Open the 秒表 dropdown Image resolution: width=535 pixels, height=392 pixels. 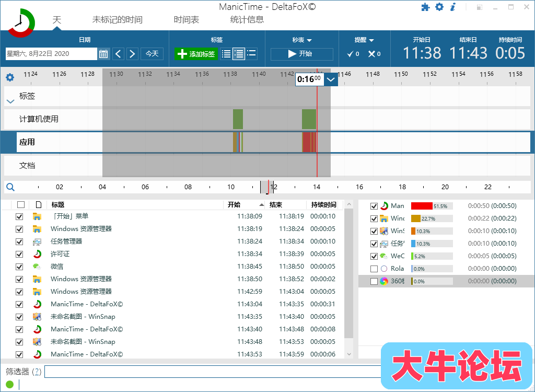(302, 40)
